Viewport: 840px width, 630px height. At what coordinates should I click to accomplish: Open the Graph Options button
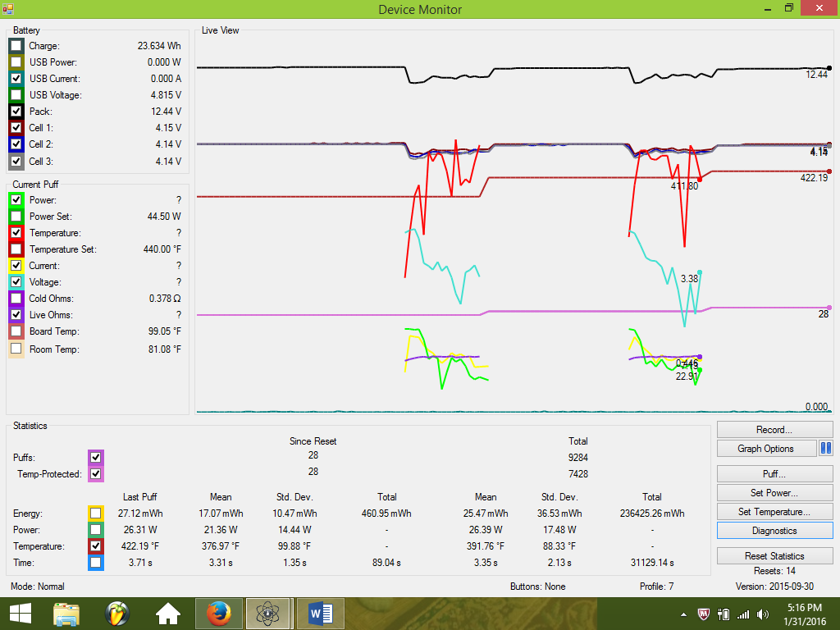766,449
